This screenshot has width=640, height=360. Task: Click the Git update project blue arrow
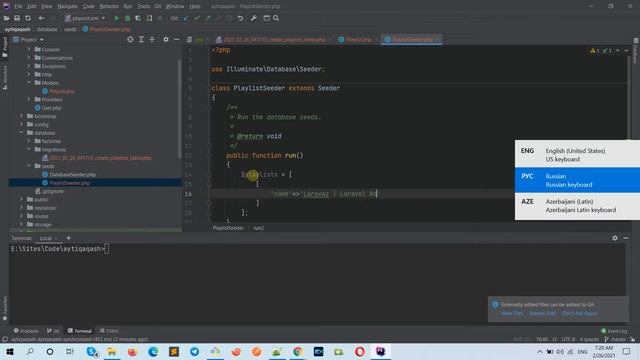pyautogui.click(x=186, y=18)
